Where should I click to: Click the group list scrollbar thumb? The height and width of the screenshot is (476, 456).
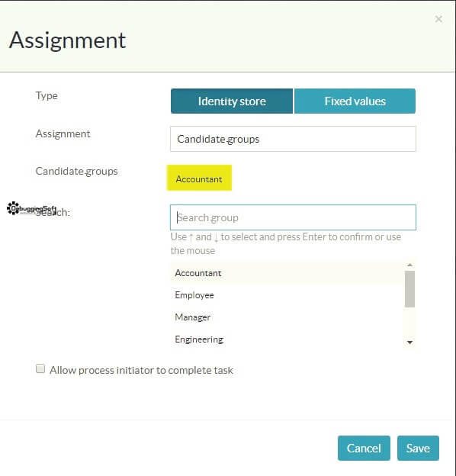[x=409, y=289]
